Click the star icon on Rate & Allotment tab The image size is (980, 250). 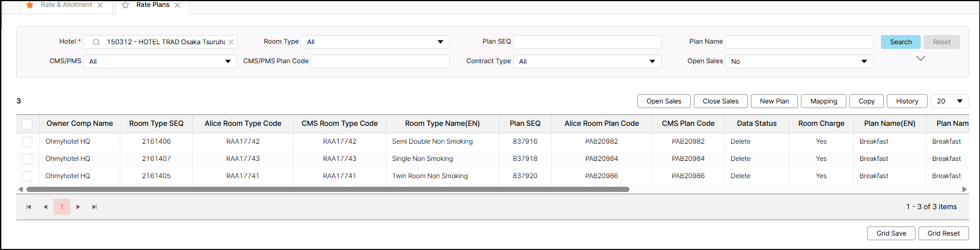coord(30,5)
